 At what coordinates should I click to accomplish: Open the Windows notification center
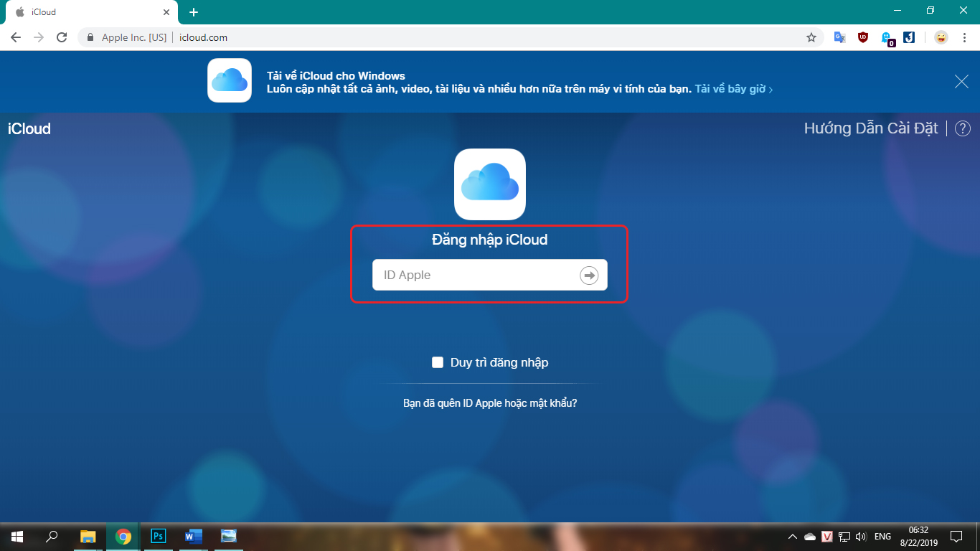click(x=956, y=537)
